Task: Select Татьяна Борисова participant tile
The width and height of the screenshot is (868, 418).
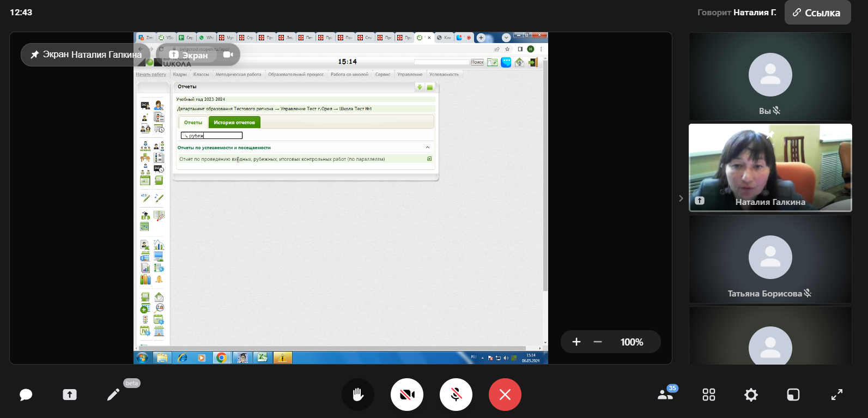Action: click(770, 259)
